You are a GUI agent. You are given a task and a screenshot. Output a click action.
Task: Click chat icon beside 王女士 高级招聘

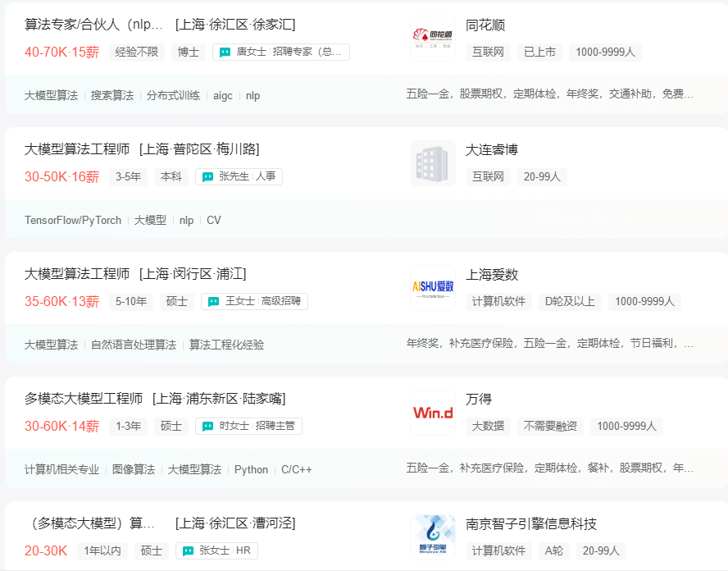point(214,302)
